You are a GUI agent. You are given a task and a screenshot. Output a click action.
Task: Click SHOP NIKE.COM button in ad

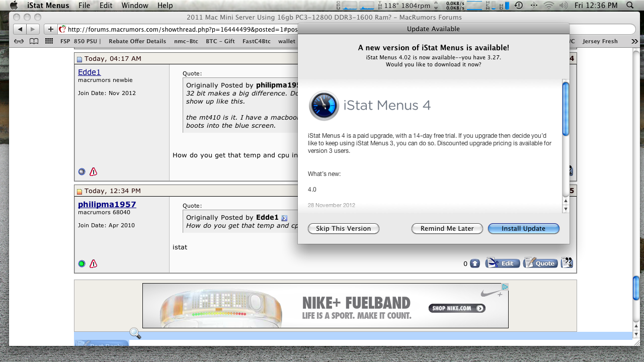[457, 308]
